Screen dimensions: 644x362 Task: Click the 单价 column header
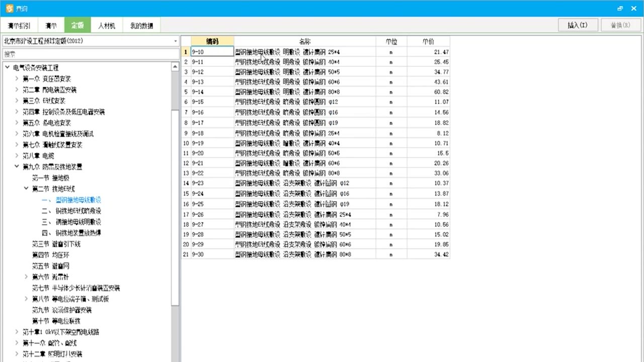point(428,41)
